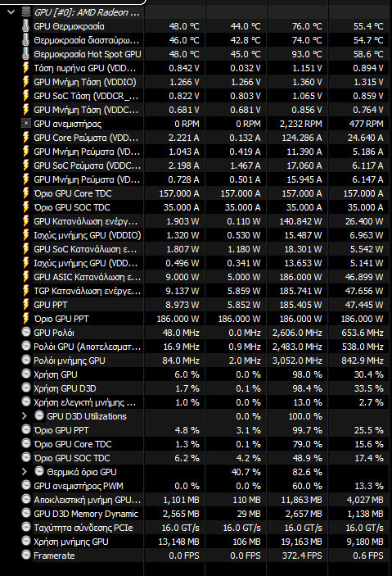Click the clock icon of GPU Ρολόι
This screenshot has width=392, height=576.
pos(25,332)
